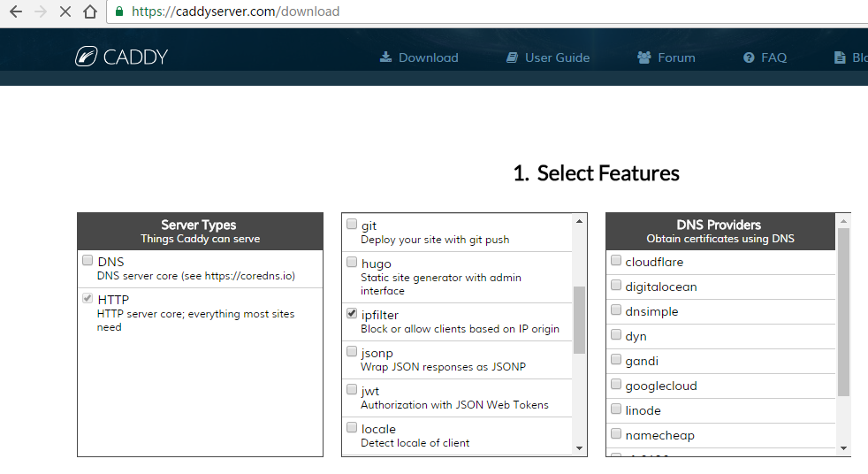Viewport: 868px width, 474px height.
Task: Click the DNS server core description text
Action: click(x=196, y=276)
